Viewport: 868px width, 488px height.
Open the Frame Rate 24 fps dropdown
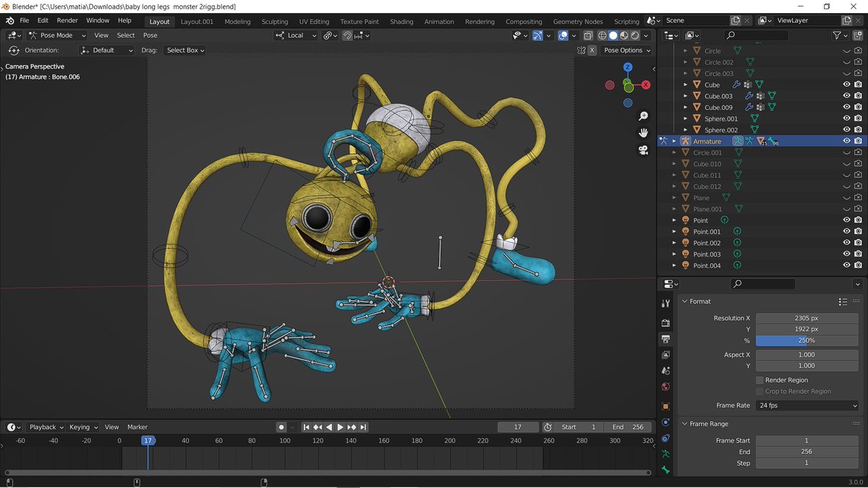coord(807,406)
